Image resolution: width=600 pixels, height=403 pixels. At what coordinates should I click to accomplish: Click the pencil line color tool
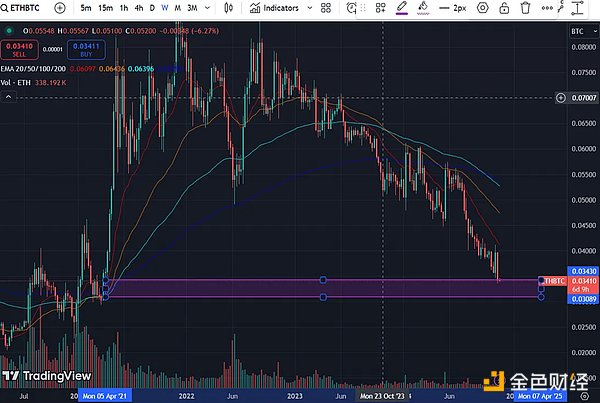click(401, 8)
